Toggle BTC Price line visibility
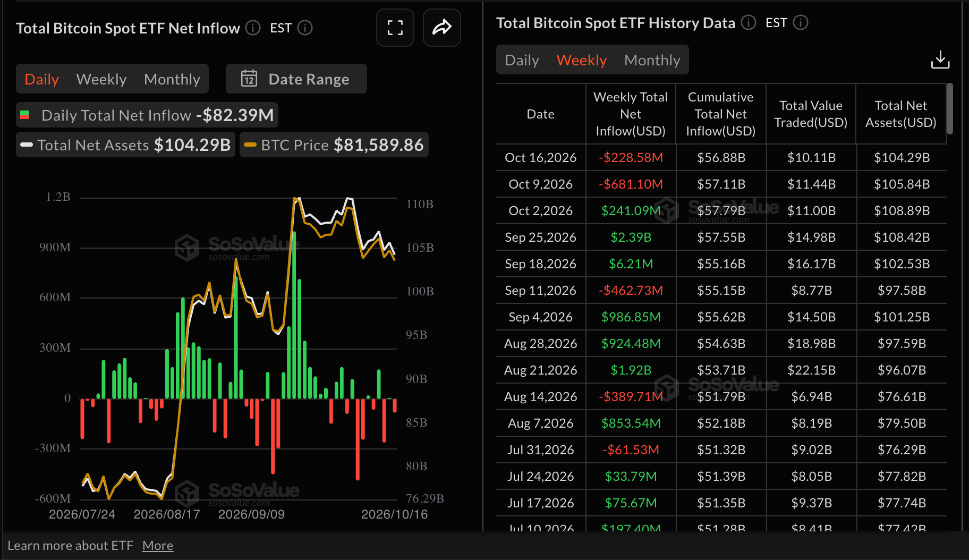 click(x=334, y=145)
